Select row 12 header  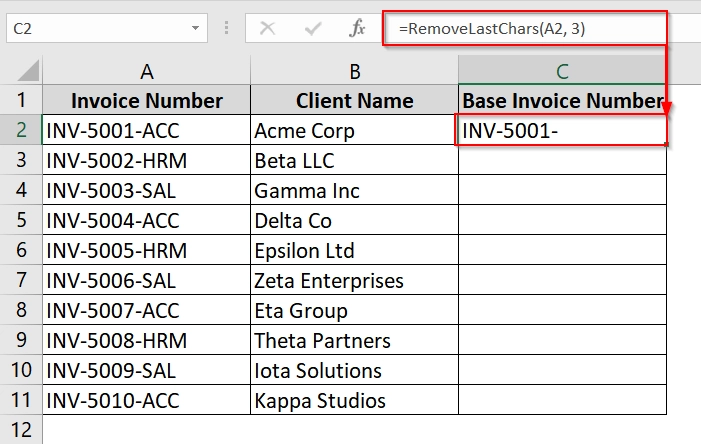coord(21,429)
